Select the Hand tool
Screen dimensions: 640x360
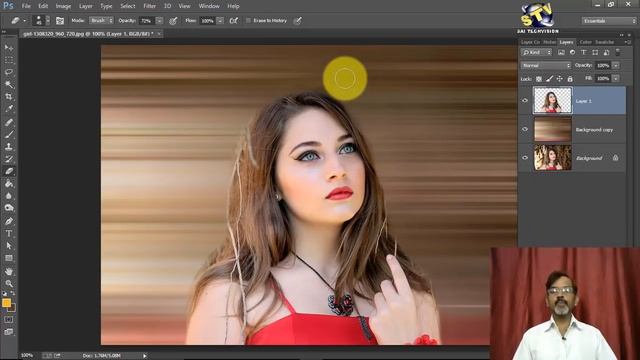pyautogui.click(x=9, y=271)
